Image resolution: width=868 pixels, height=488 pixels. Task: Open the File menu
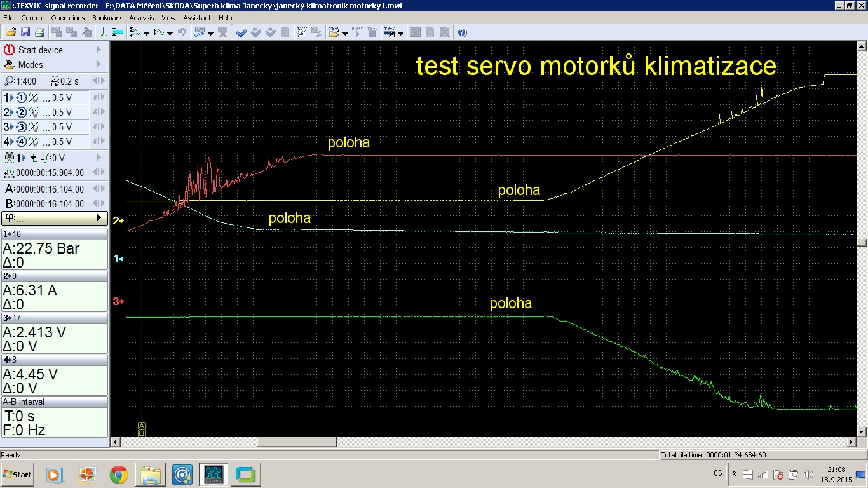(x=8, y=18)
